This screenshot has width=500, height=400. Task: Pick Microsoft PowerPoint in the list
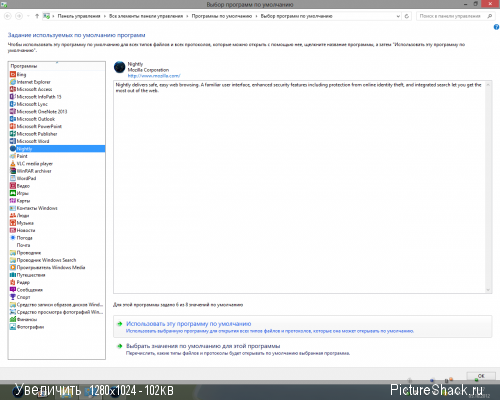[x=36, y=126]
